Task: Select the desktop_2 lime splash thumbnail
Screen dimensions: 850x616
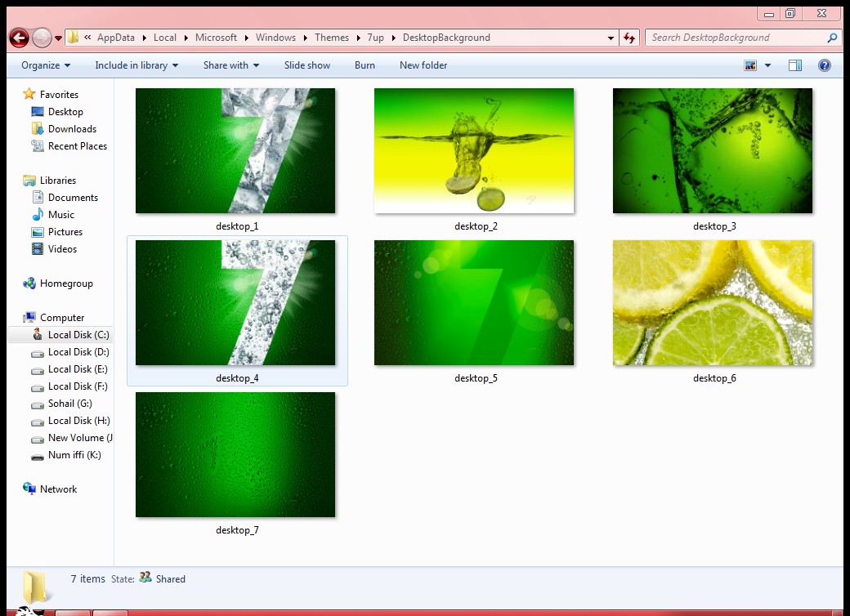Action: coord(474,150)
